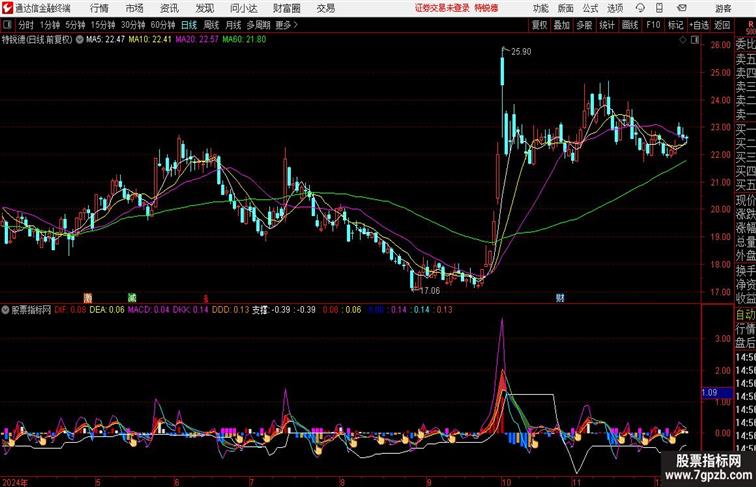The image size is (756, 487).
Task: Click the blue 财 event marker icon
Action: tap(560, 298)
